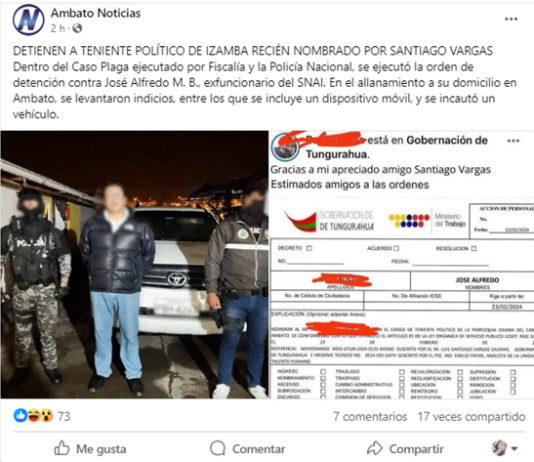View the 7 comentarios link

pyautogui.click(x=370, y=416)
